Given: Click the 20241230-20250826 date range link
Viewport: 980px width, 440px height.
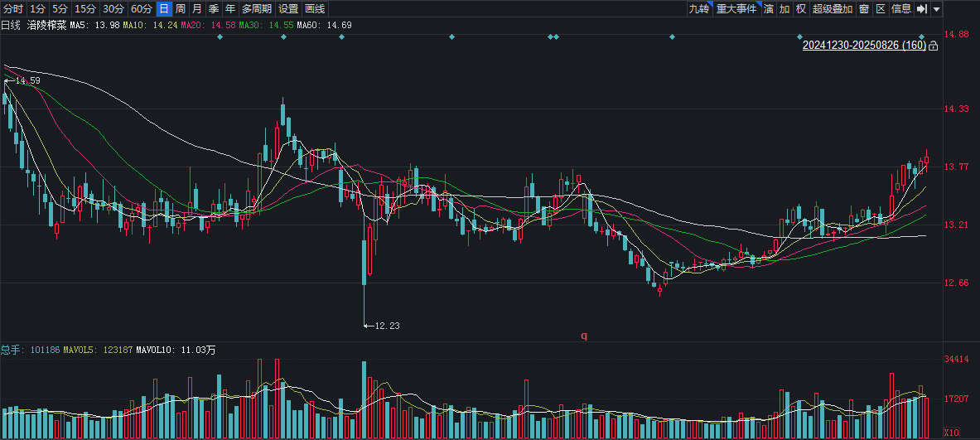Looking at the screenshot, I should coord(864,46).
